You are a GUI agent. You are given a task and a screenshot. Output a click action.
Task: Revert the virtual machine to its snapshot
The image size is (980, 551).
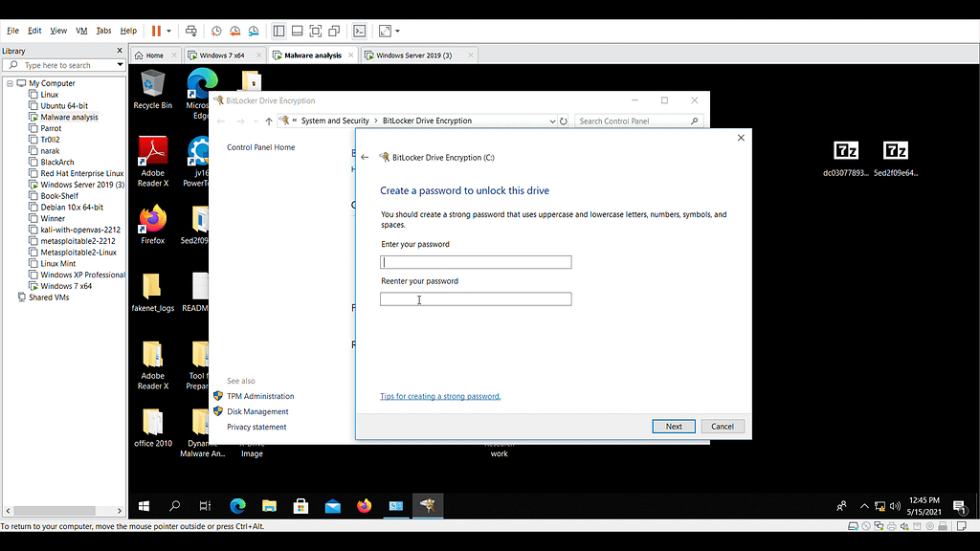click(x=235, y=31)
